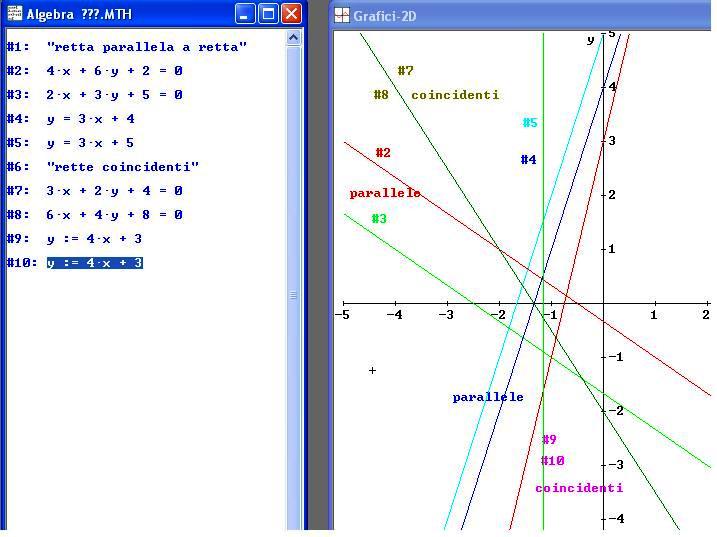This screenshot has width=717, height=537.
Task: Click the olive 'coincidenti' annotation
Action: click(455, 95)
